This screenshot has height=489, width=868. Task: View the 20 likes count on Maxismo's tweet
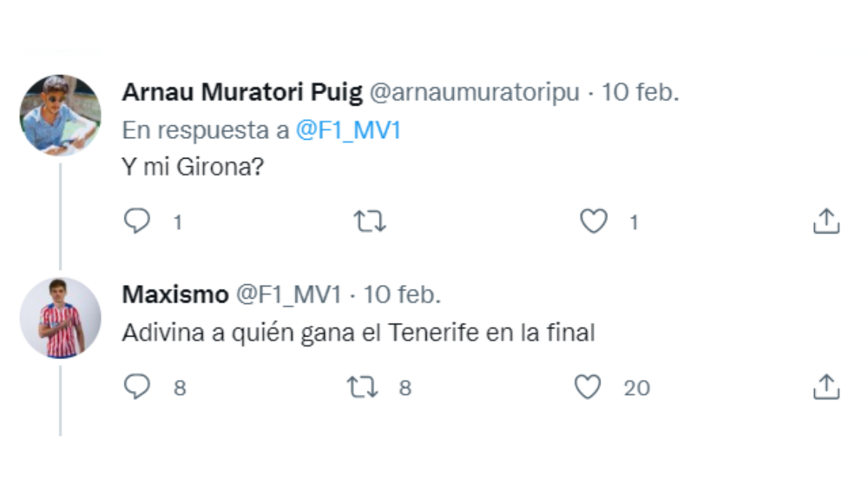(637, 387)
